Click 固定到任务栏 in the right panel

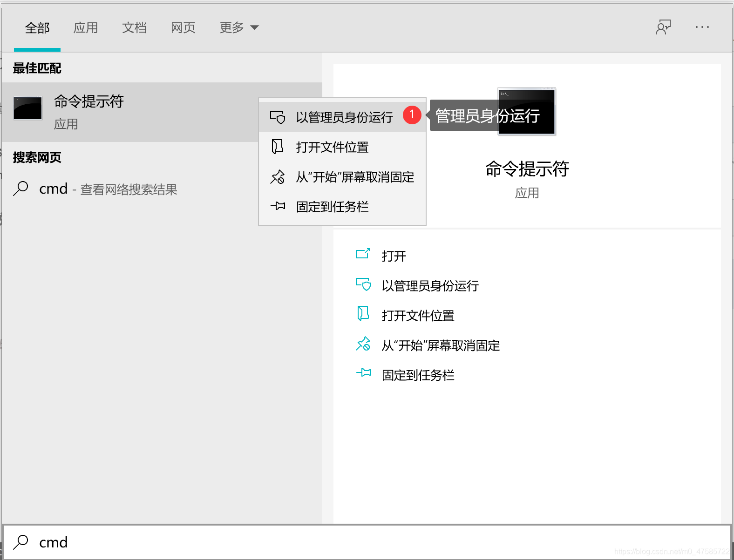click(x=418, y=375)
